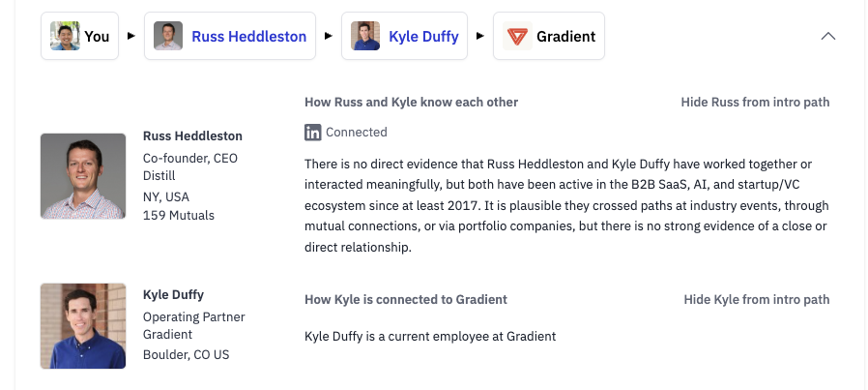Click your avatar in the You chip
This screenshot has height=390, width=868.
pos(65,36)
